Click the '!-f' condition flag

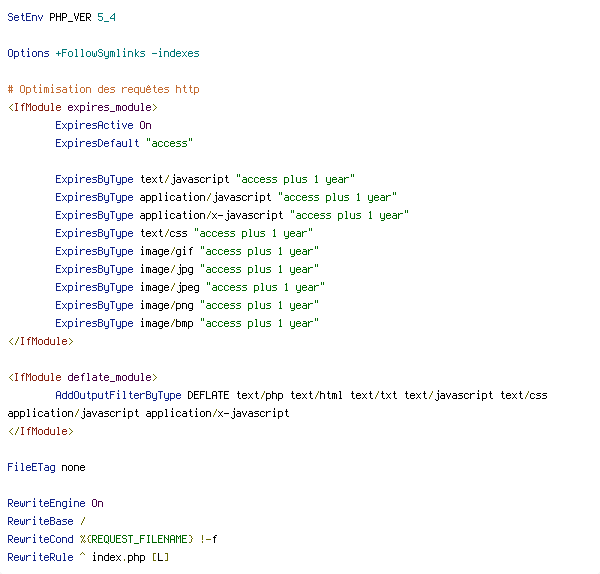209,539
